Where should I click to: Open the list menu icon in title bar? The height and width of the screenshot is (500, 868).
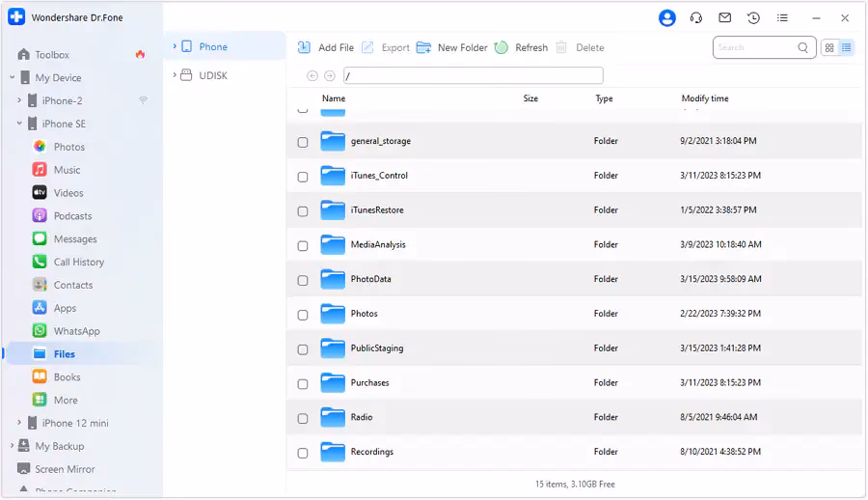tap(782, 17)
